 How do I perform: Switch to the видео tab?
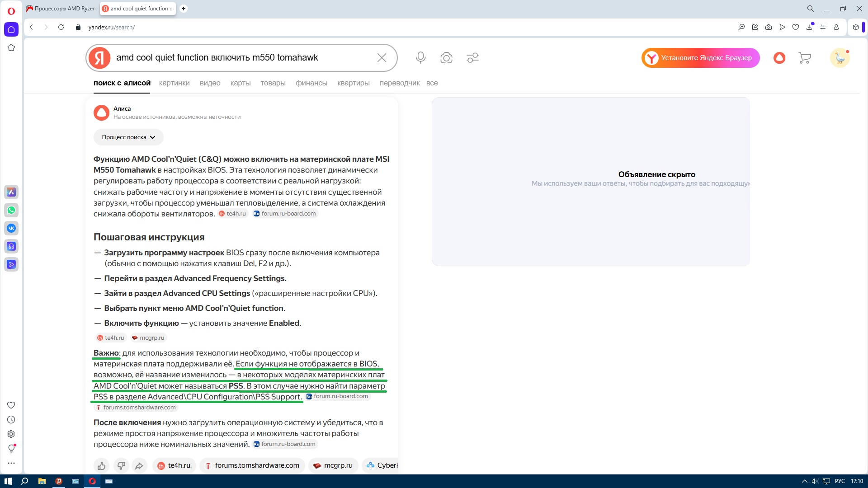click(210, 83)
